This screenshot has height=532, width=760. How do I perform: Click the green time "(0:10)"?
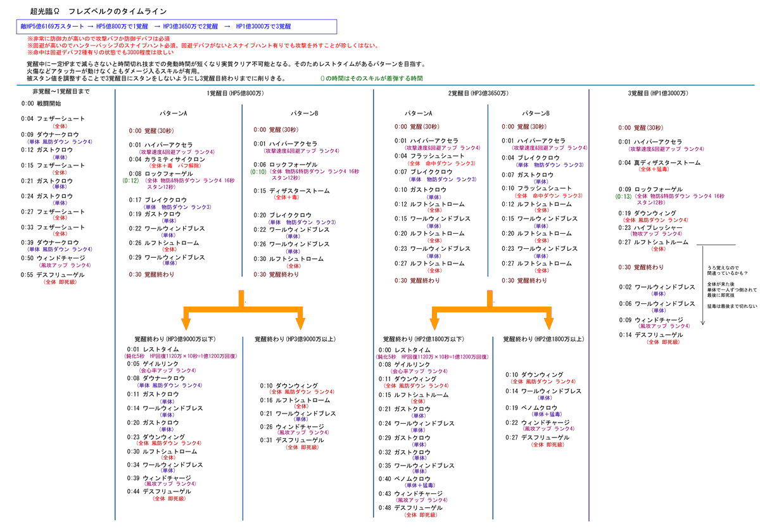[x=258, y=172]
